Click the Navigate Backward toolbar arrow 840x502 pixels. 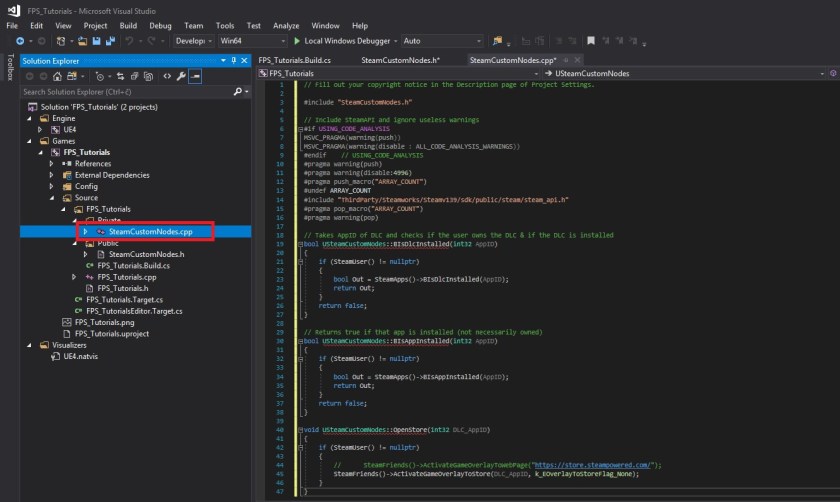pyautogui.click(x=20, y=41)
